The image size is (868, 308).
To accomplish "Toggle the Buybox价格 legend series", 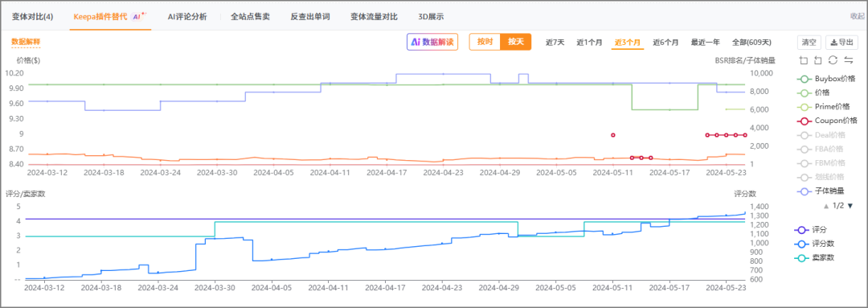I will [x=826, y=79].
